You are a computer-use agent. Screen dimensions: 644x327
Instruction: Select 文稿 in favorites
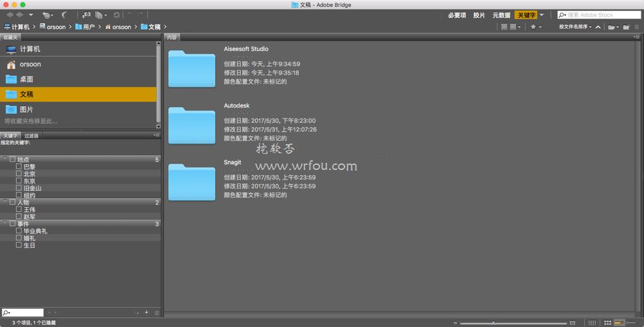tap(78, 95)
